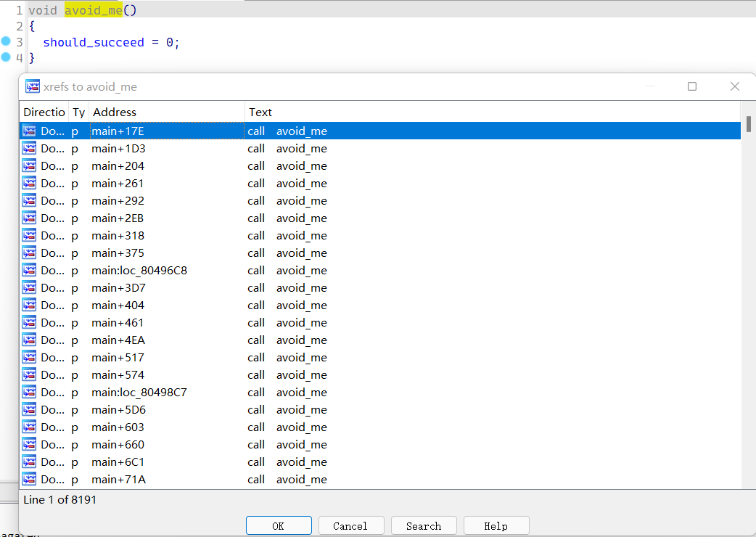
Task: Click the xref icon on the main+603 row
Action: (30, 427)
